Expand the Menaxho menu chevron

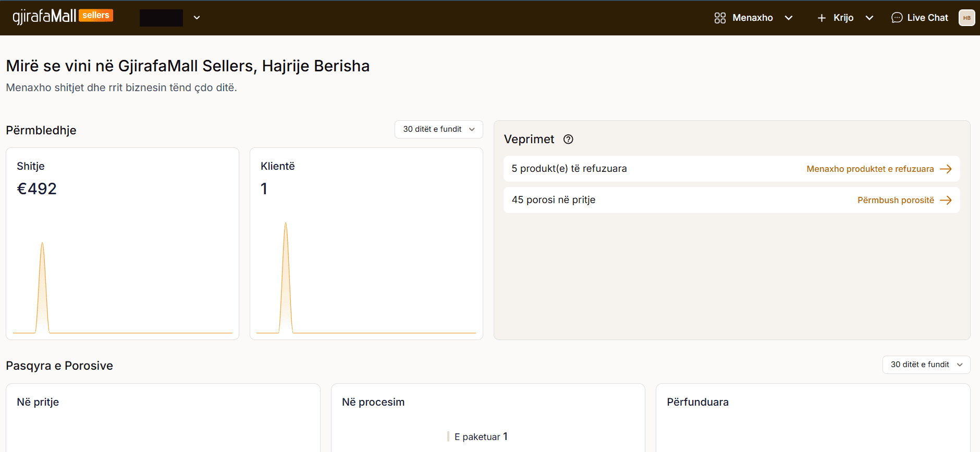(789, 18)
